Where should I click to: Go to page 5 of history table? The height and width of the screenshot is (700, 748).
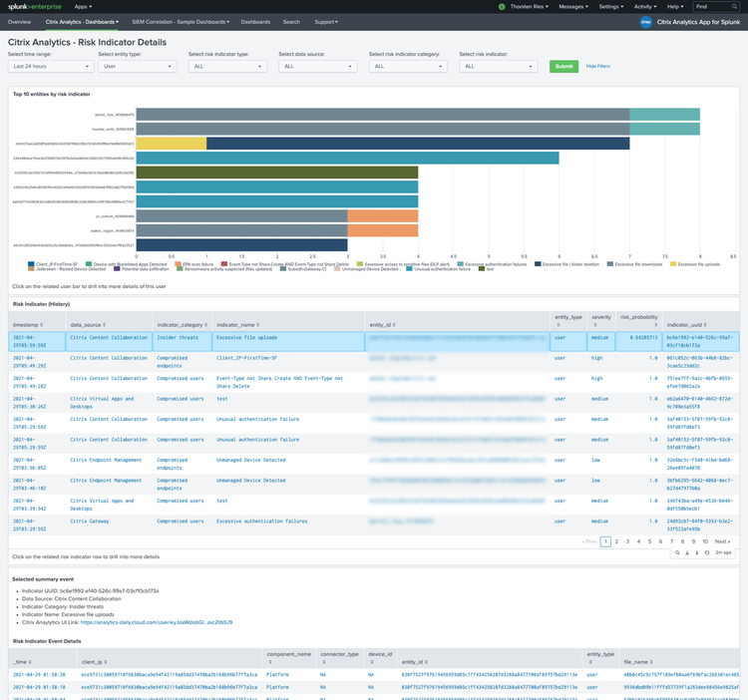[649, 541]
